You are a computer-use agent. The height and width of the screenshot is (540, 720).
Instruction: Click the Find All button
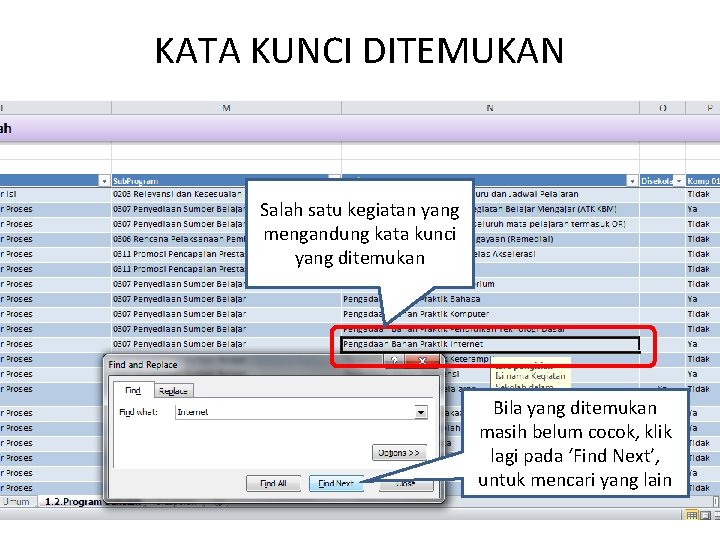(273, 484)
